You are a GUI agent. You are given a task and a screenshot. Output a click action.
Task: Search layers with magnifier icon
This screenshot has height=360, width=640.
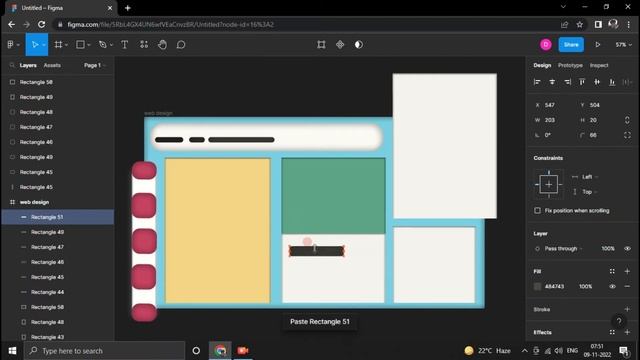click(12, 65)
